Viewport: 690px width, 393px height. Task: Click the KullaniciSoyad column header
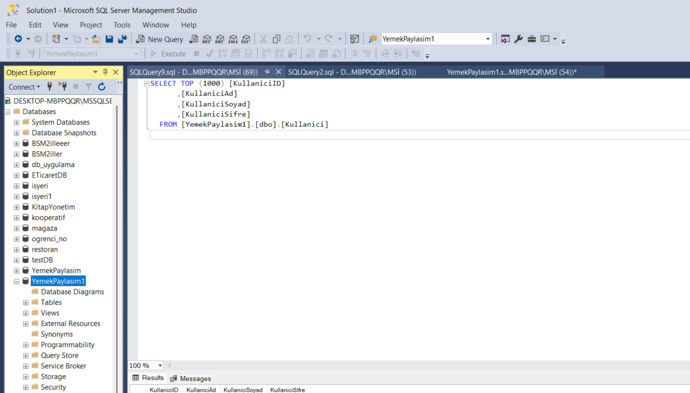tap(242, 389)
